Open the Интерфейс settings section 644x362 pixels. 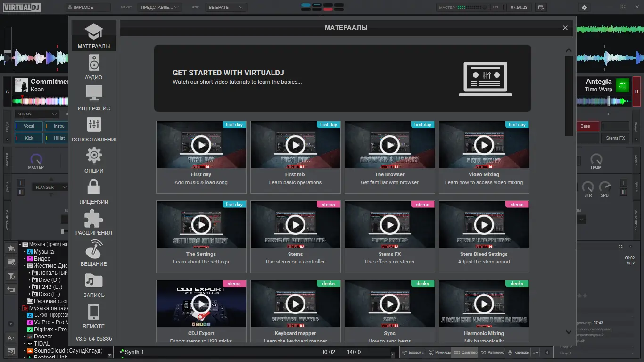click(94, 98)
